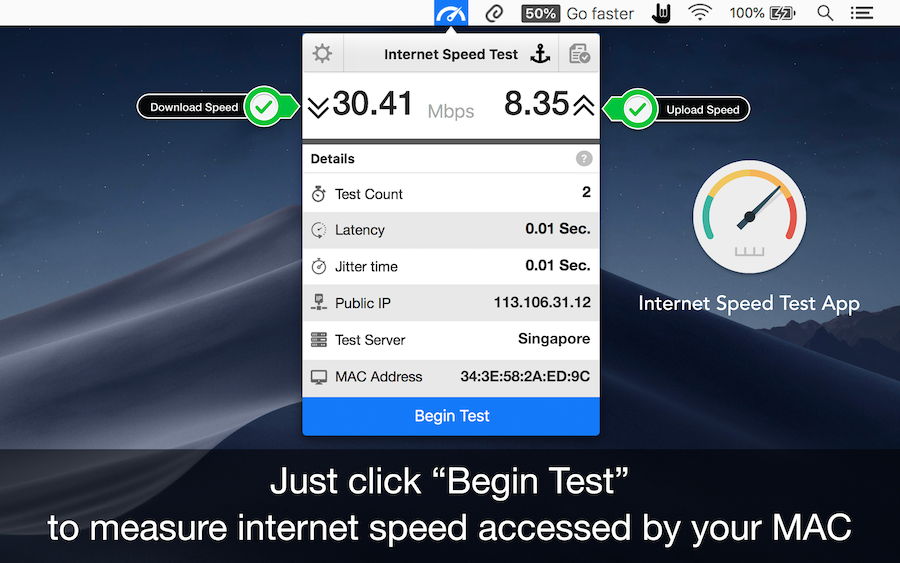Viewport: 900px width, 563px height.
Task: Open the test history log icon
Action: 579,54
